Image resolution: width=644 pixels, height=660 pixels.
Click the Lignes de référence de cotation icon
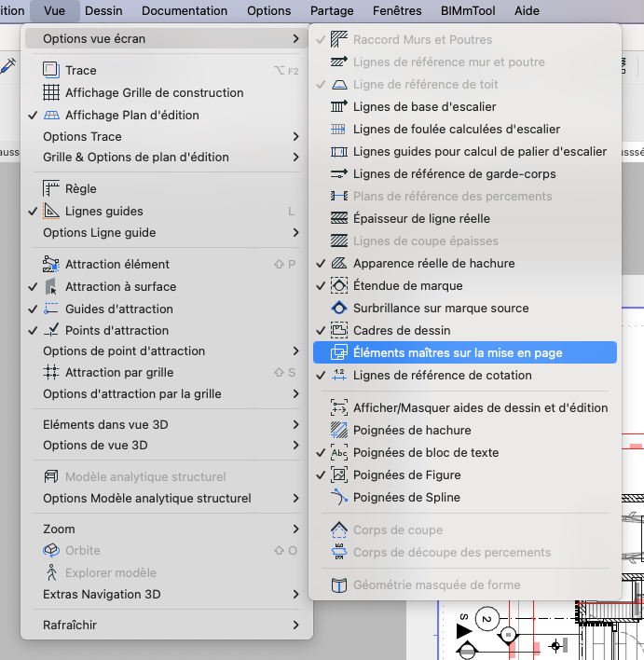coord(339,375)
